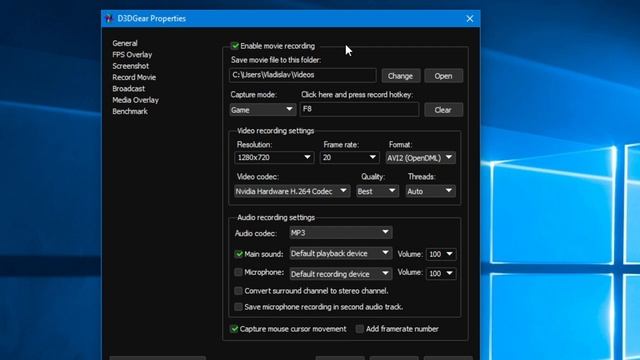
Task: Toggle the Enable movie recording checkbox
Action: pos(235,46)
